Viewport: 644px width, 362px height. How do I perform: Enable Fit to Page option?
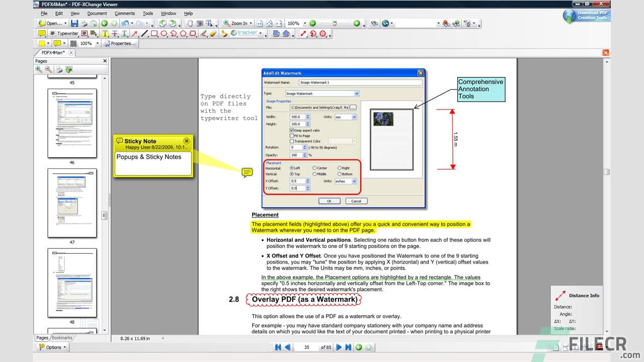292,136
